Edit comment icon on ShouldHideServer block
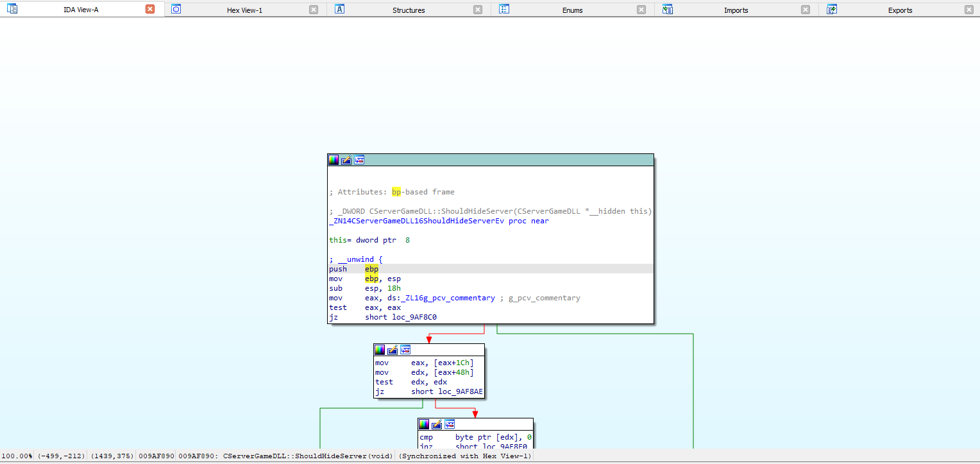This screenshot has height=464, width=980. [346, 160]
